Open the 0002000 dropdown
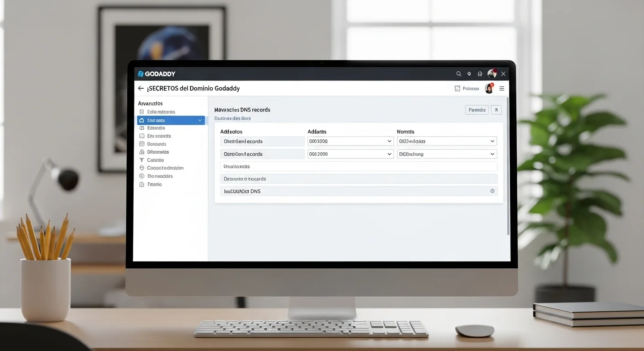Screen dimensions: 644x351 pos(350,154)
